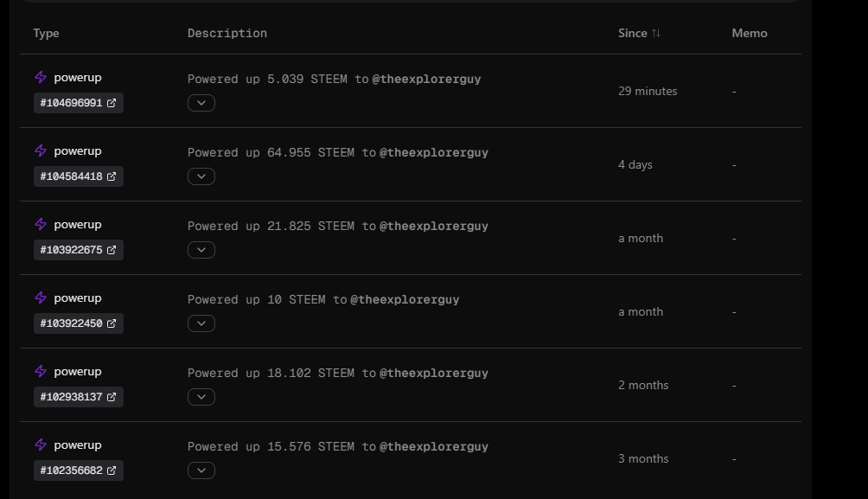
Task: Open @theexplorerguy link in the 5.039 STEEM row
Action: click(x=426, y=79)
